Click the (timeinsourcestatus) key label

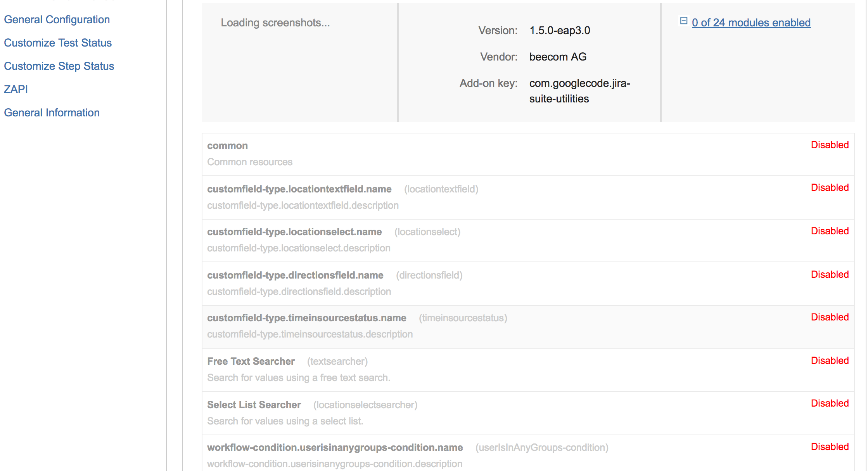[463, 318]
